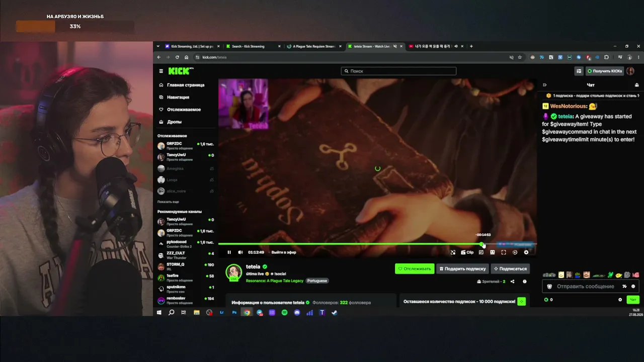The width and height of the screenshot is (644, 362).
Task: Open Windows Start menu
Action: tap(159, 312)
